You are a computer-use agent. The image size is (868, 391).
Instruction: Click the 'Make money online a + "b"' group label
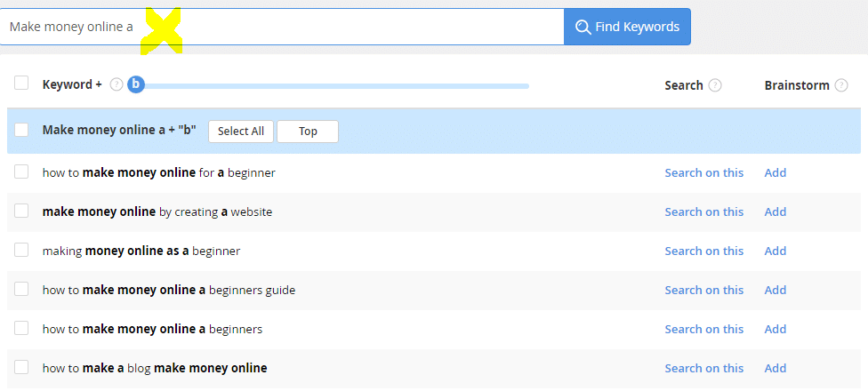[119, 131]
